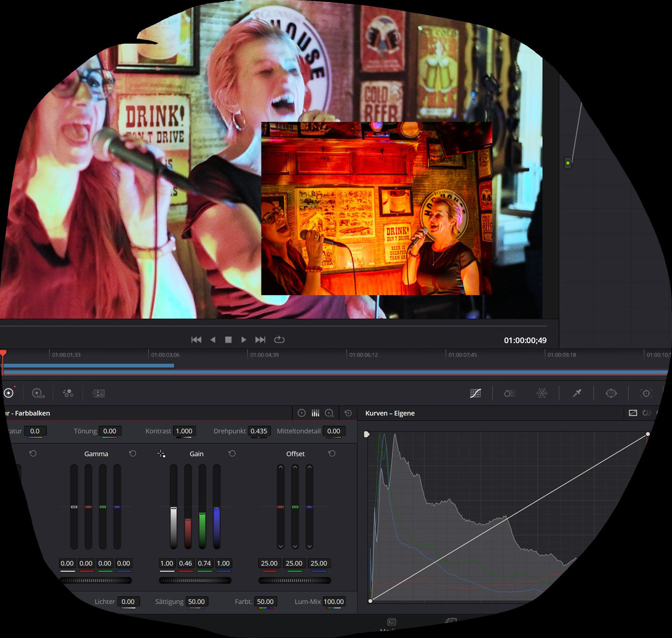Select the top-right curve control point

(648, 435)
